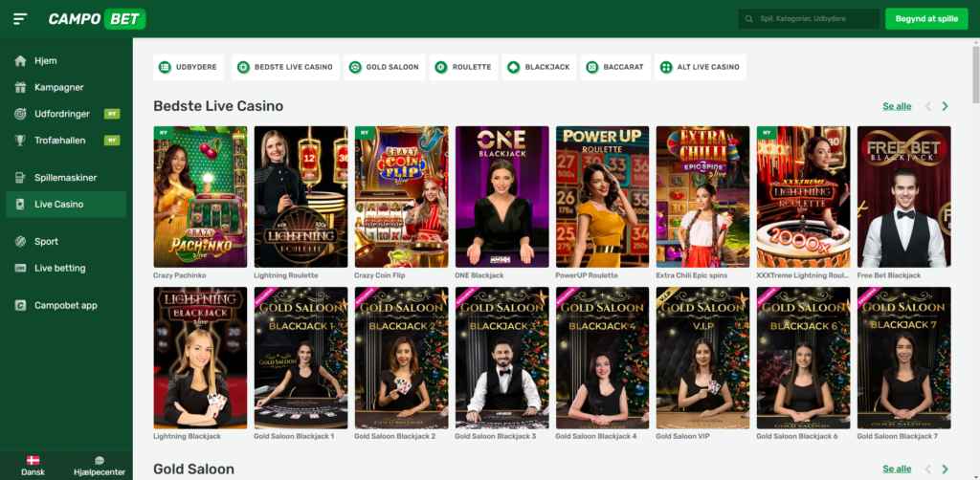
Task: Open the Extra Chilli Epic Spins thumbnail
Action: tap(703, 197)
